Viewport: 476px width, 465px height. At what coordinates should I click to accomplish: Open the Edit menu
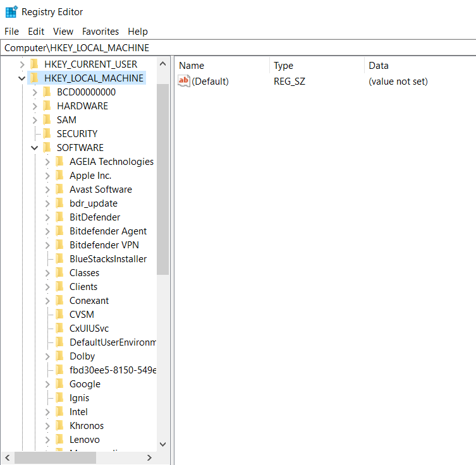(36, 31)
